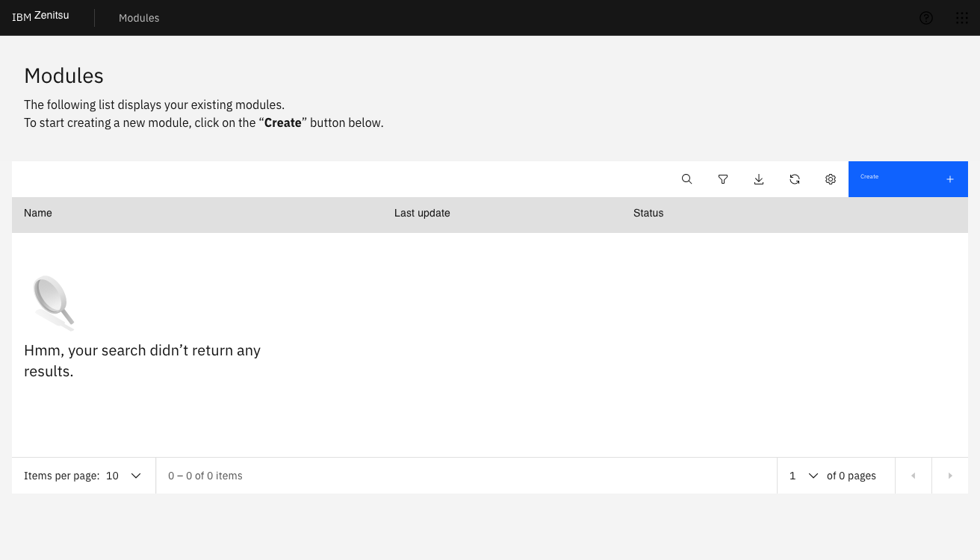Open the help icon in the header
The width and height of the screenshot is (980, 560).
tap(926, 18)
